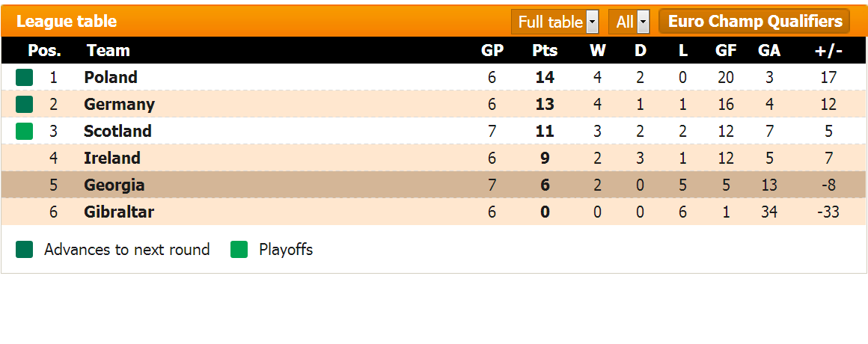Click the Playoffs legend color swatch
The image size is (868, 344).
click(x=239, y=250)
